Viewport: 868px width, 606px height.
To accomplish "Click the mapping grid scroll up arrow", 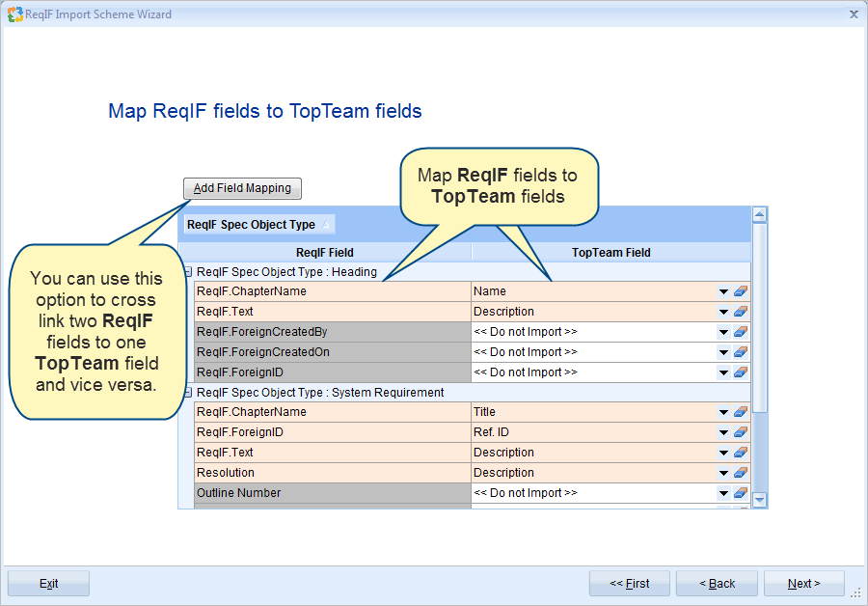I will tap(760, 215).
